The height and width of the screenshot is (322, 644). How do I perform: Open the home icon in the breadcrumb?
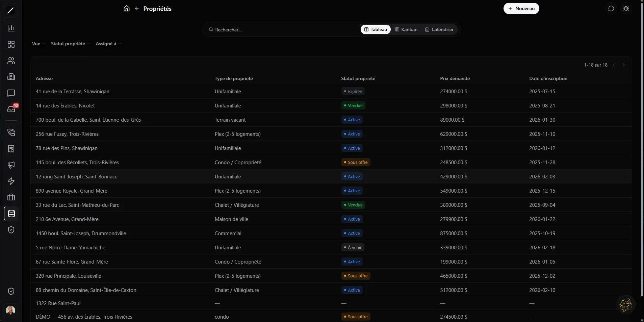point(126,8)
